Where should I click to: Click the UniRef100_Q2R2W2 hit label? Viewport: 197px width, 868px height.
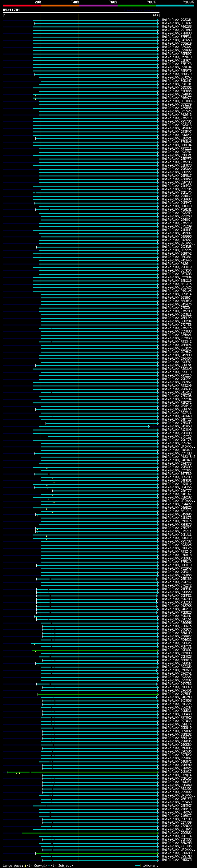tap(177, 497)
